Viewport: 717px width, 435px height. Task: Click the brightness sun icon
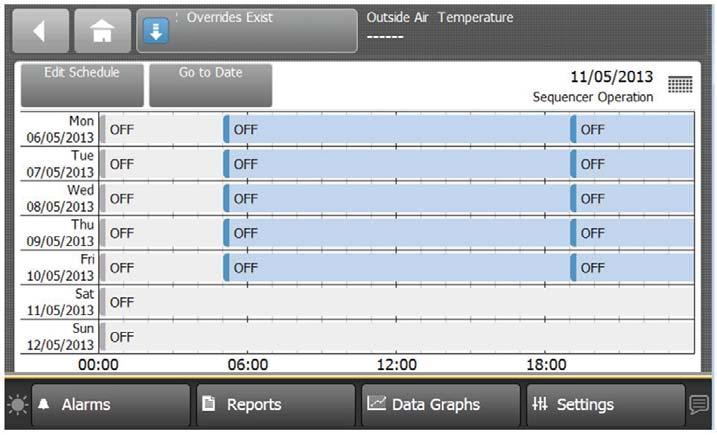tap(16, 405)
